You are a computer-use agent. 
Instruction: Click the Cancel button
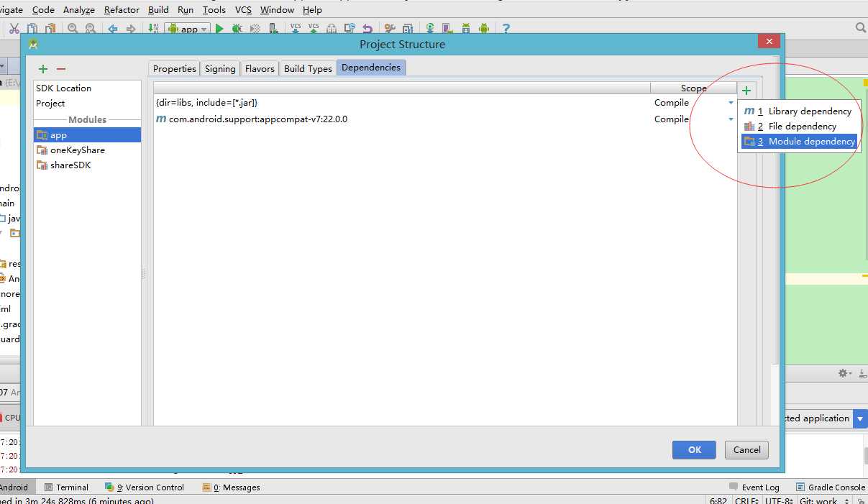[x=746, y=450]
